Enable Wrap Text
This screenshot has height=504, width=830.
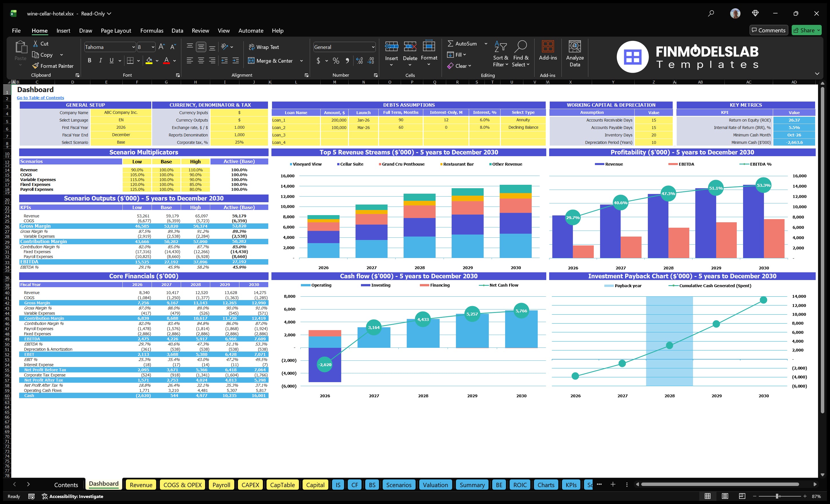[x=264, y=47]
